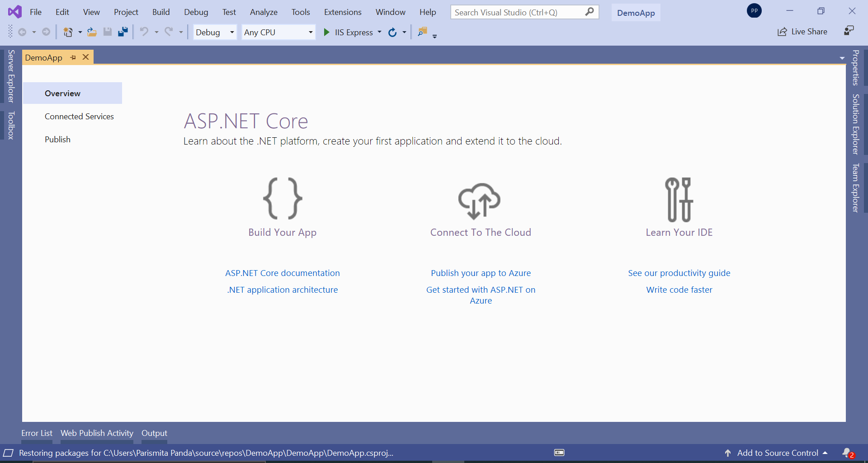Select the Undo icon
This screenshot has height=463, width=868.
[x=144, y=32]
